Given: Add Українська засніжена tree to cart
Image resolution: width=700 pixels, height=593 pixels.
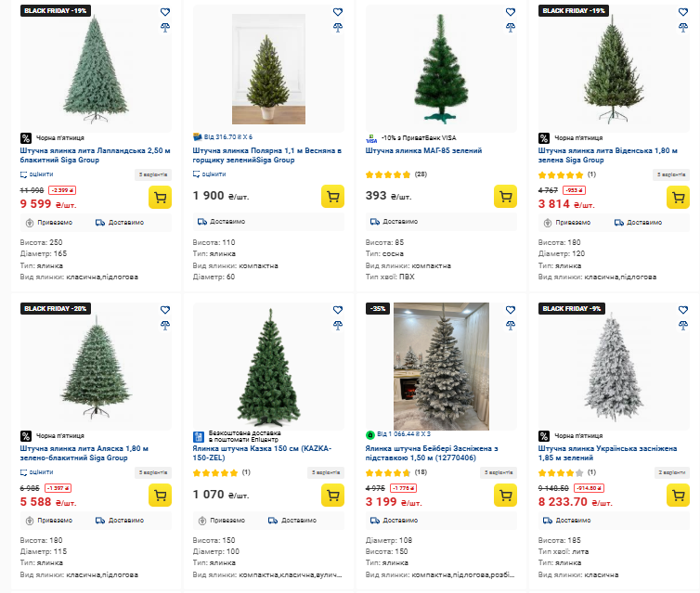Looking at the screenshot, I should coord(679,495).
